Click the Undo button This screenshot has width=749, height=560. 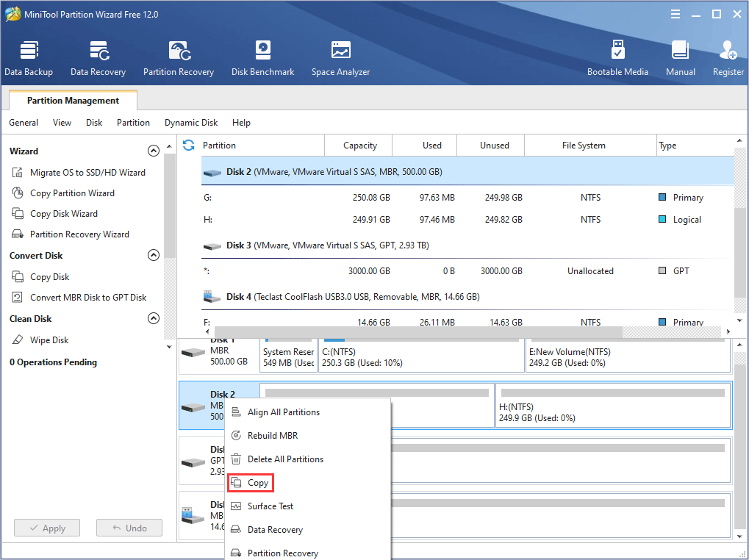(x=129, y=528)
